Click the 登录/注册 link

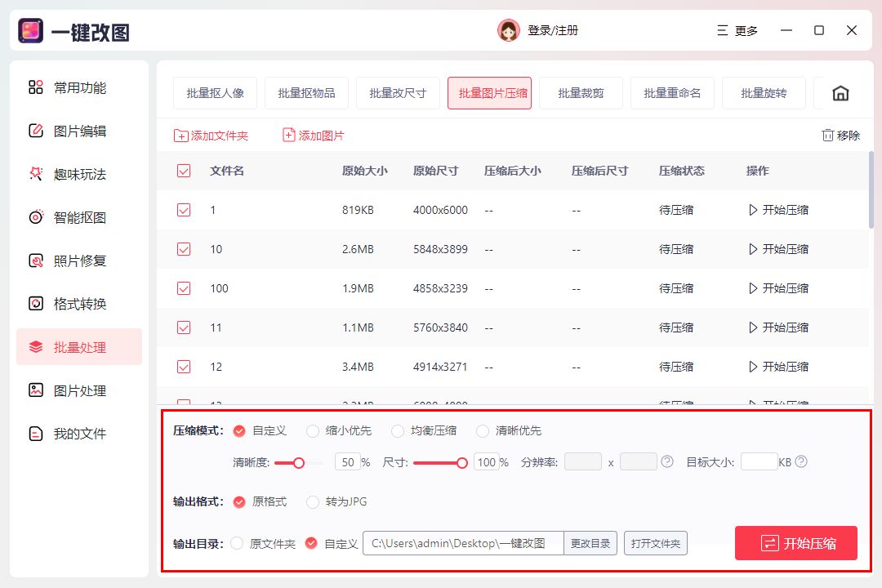(552, 30)
